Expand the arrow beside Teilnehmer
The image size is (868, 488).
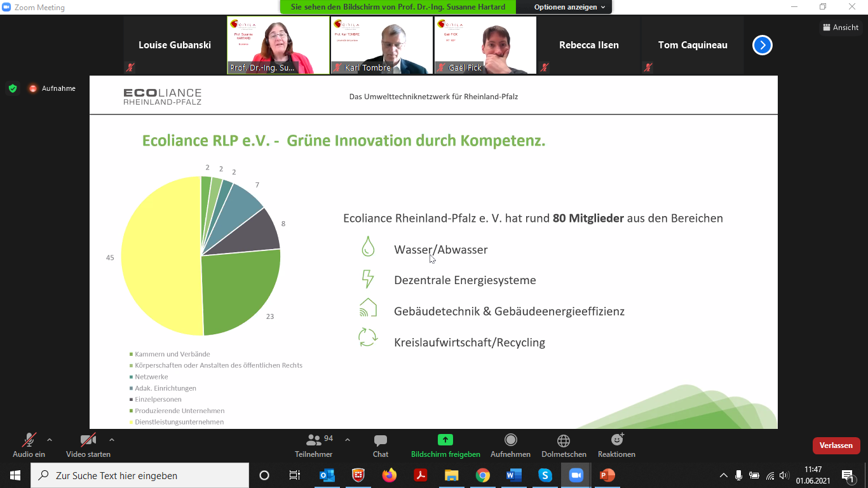point(348,440)
